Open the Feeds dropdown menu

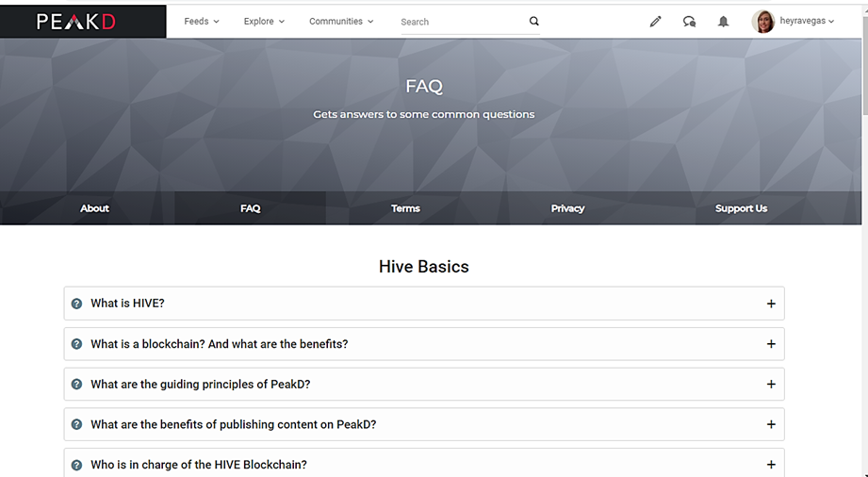(x=202, y=21)
